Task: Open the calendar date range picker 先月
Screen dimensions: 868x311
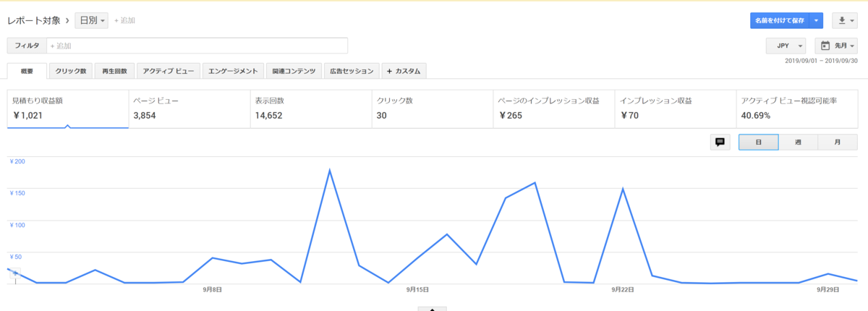Action: (x=835, y=46)
